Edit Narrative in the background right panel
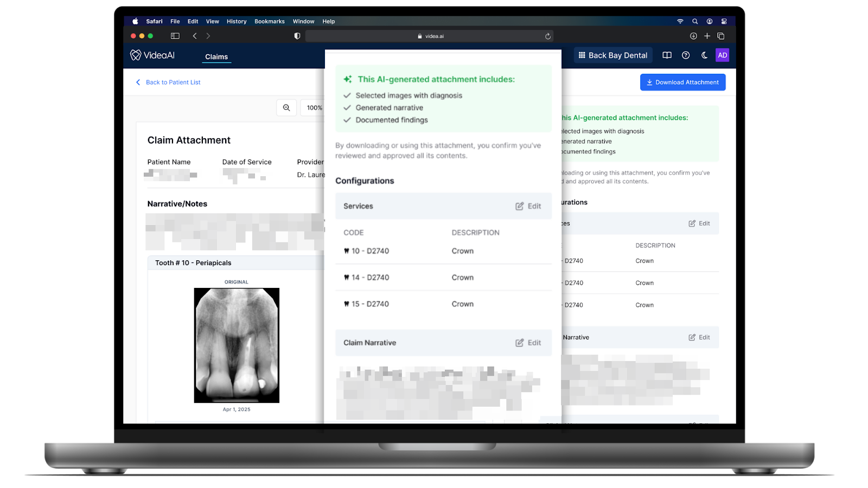Image resolution: width=868 pixels, height=488 pixels. click(699, 337)
